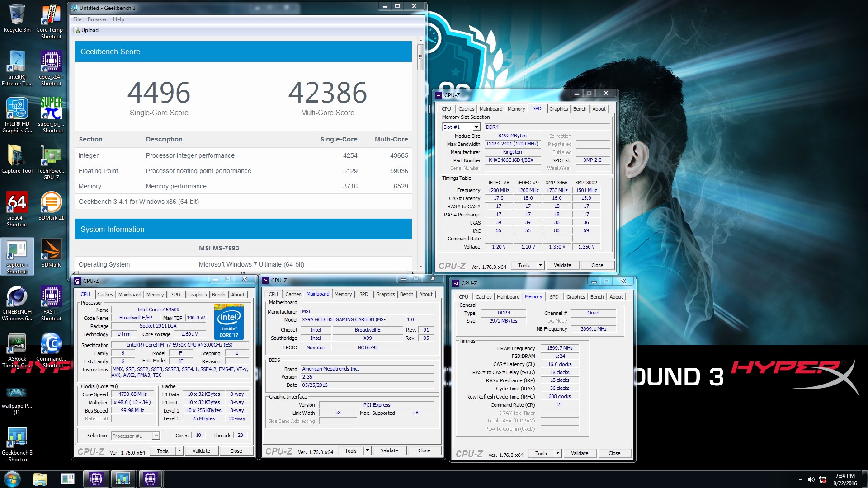Open the CINEBENCH Windows 64 icon
The width and height of the screenshot is (868, 488).
point(17,304)
